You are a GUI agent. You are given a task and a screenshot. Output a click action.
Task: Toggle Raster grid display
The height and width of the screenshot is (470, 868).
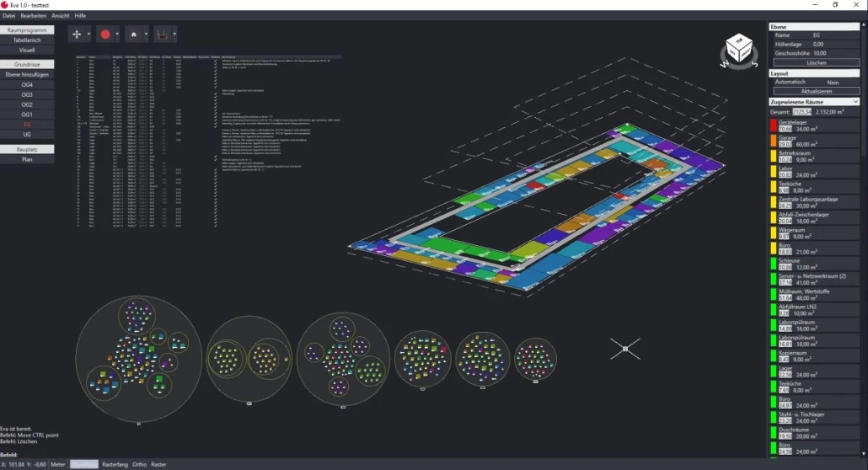[x=158, y=464]
